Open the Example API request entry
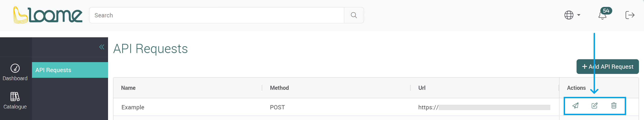 point(133,107)
